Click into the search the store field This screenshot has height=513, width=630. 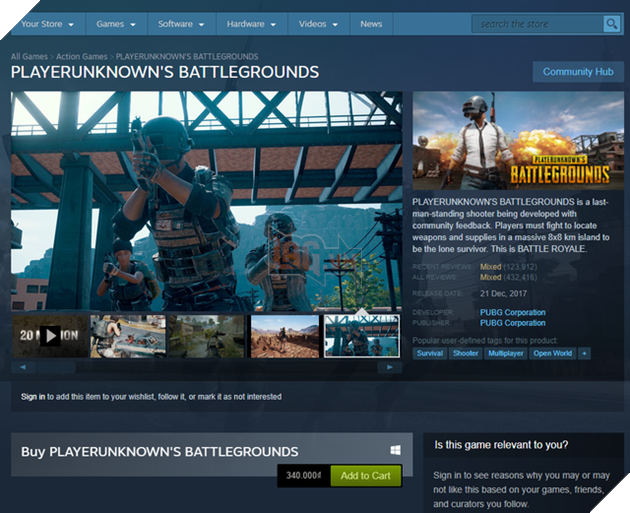click(x=537, y=24)
